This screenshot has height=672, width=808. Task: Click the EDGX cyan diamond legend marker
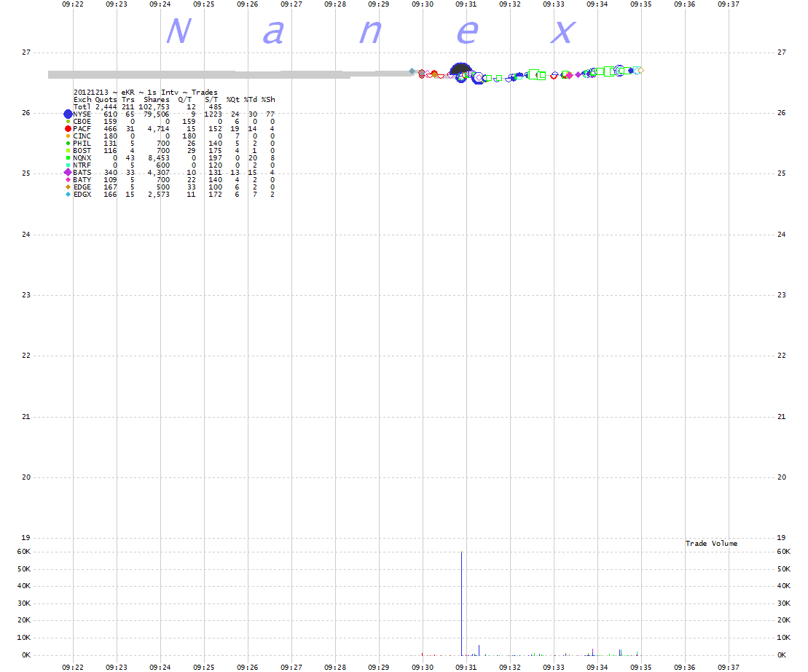(x=68, y=195)
